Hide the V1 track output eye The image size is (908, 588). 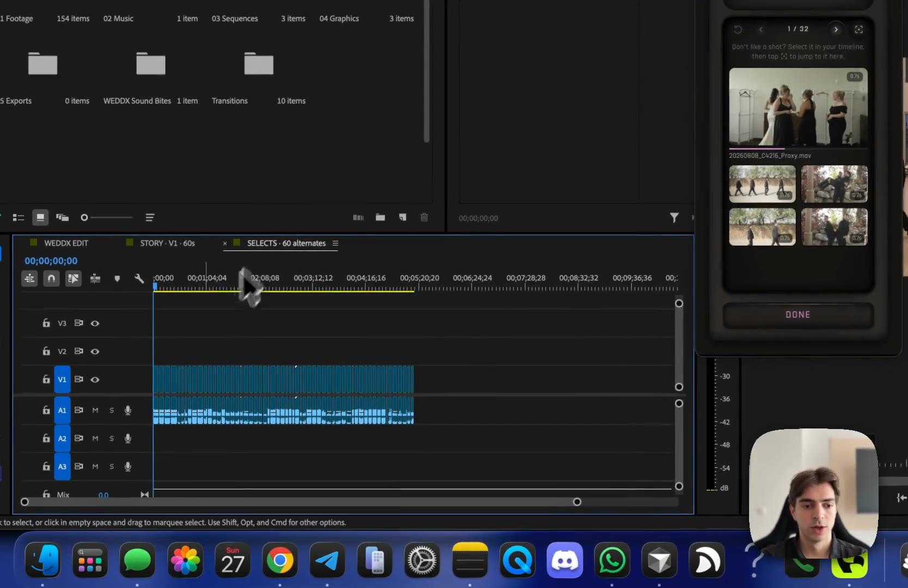(x=95, y=379)
